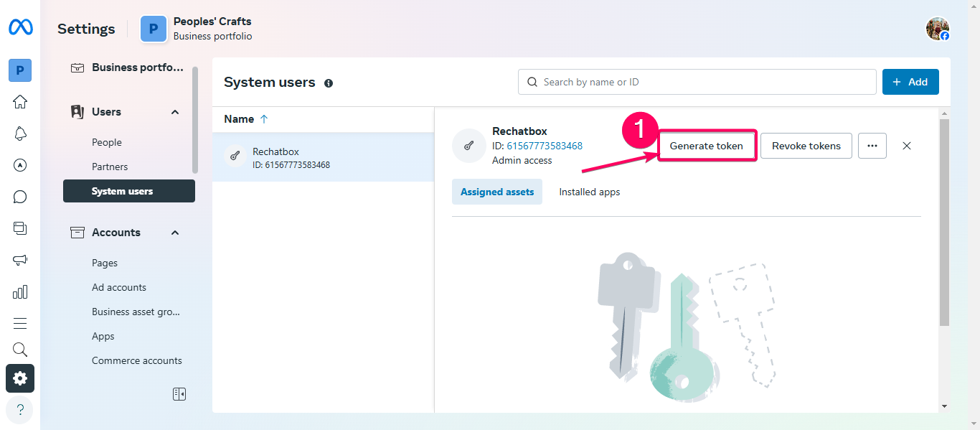This screenshot has width=980, height=430.
Task: Switch to Assigned assets tab
Action: (497, 192)
